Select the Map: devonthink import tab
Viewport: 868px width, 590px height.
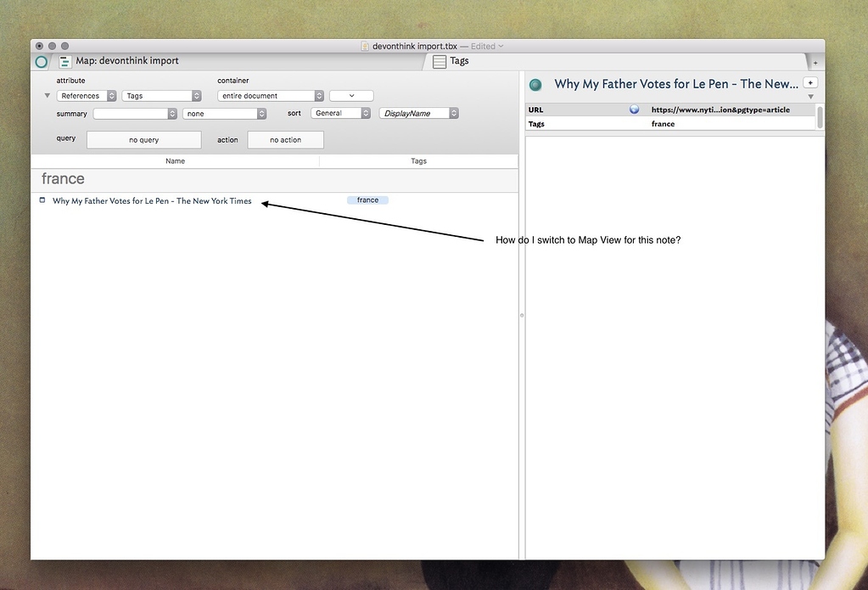click(x=127, y=60)
